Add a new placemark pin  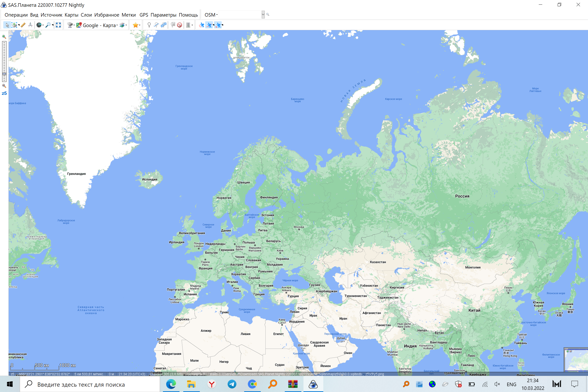(149, 25)
